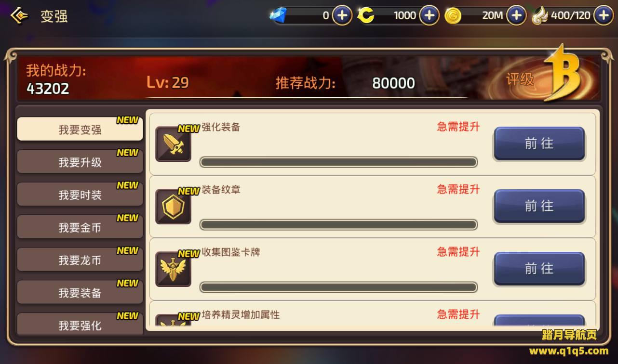
Task: Click 前往 button for 强化装备
Action: tap(539, 143)
